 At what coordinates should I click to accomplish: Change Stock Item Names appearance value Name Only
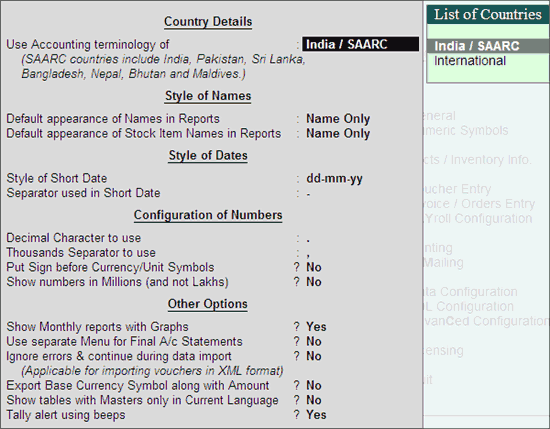(338, 133)
